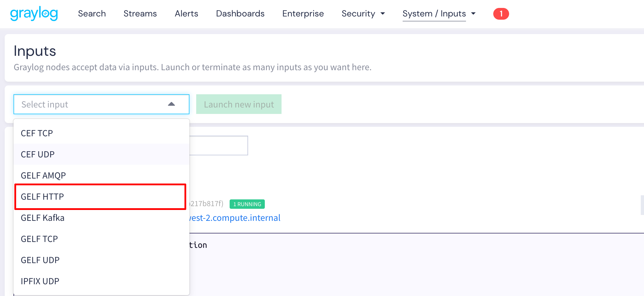Click the 1 RUNNING status badge
The height and width of the screenshot is (296, 644).
pyautogui.click(x=247, y=204)
